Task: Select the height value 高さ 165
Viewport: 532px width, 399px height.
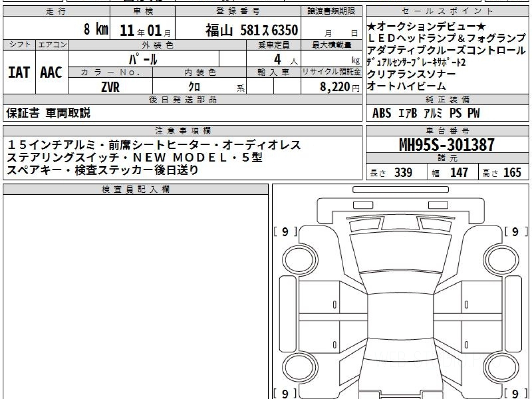Action: (501, 172)
